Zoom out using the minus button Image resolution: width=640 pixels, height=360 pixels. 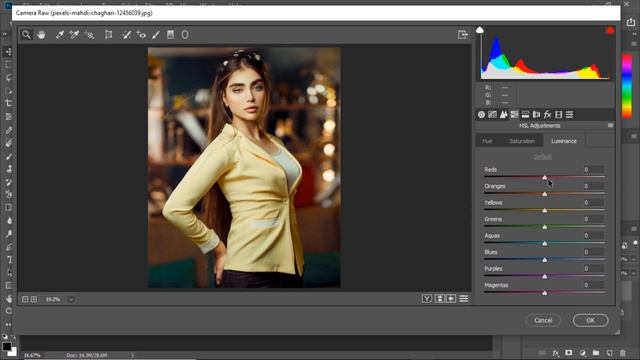point(25,299)
